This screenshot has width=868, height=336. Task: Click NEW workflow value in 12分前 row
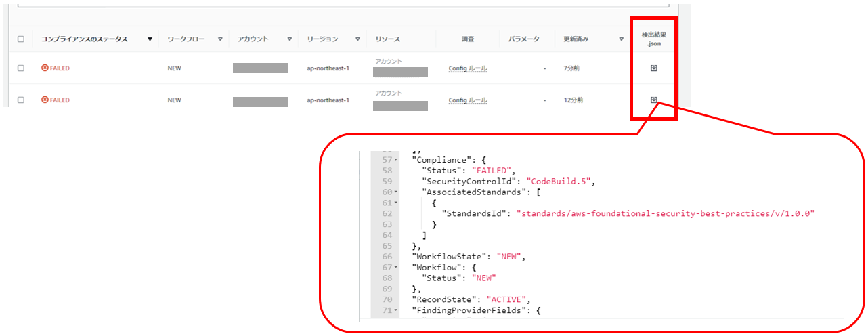174,100
